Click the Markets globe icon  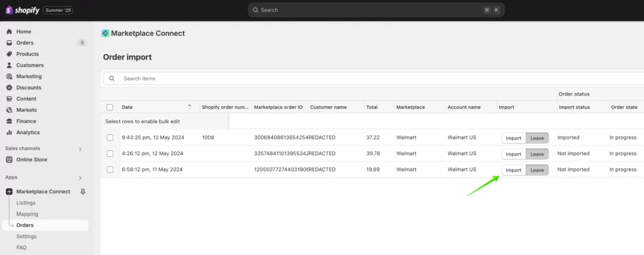tap(9, 110)
